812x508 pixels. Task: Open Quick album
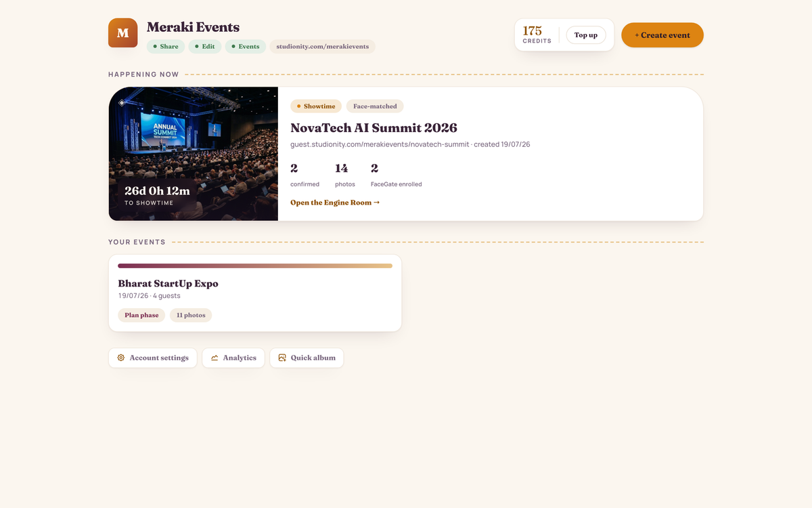point(307,358)
